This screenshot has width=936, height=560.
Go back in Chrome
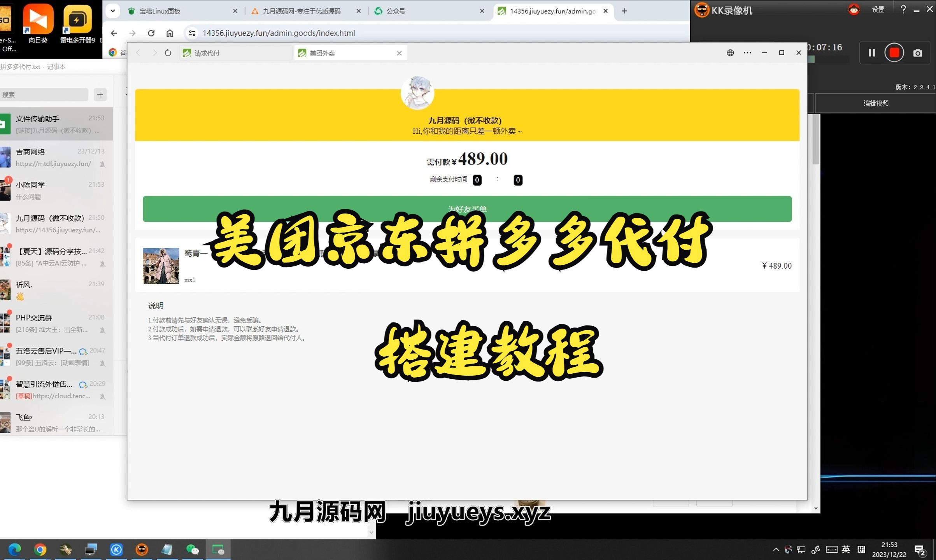point(114,33)
